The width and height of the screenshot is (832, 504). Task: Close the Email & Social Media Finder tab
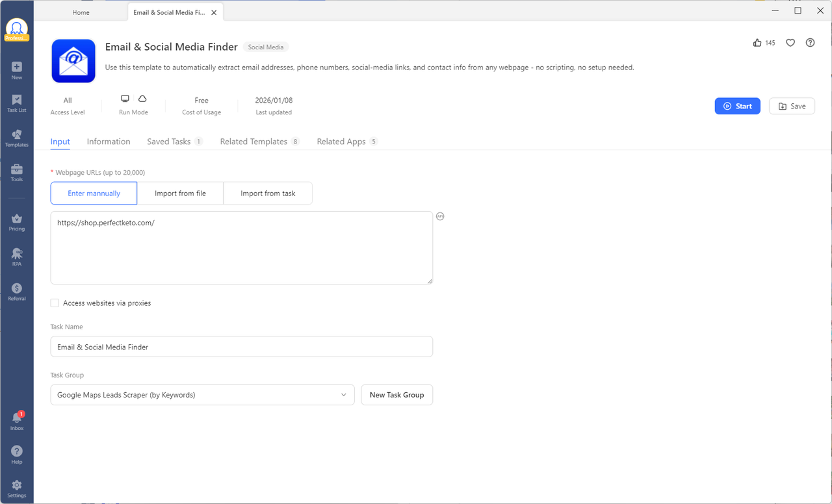click(214, 12)
